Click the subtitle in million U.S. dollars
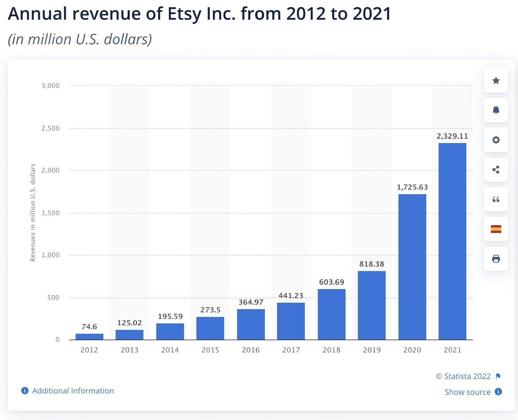This screenshot has width=518, height=420. point(80,39)
